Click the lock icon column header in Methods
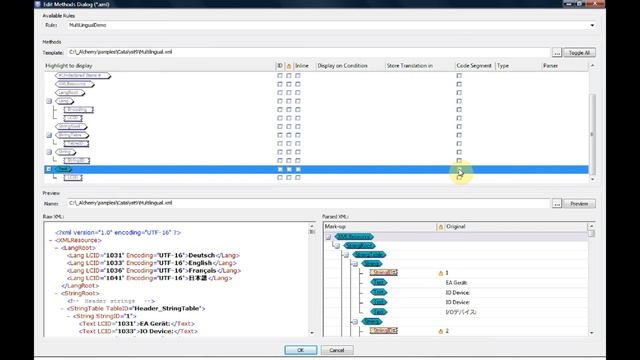Image resolution: width=640 pixels, height=360 pixels. coord(289,66)
